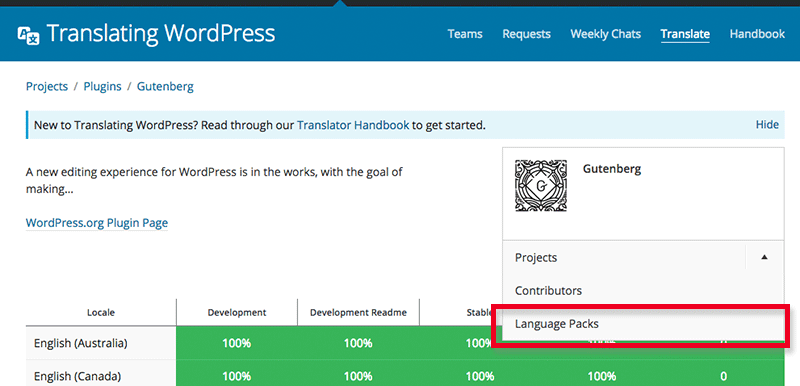Navigate to Plugins breadcrumb
This screenshot has width=800, height=386.
click(x=103, y=86)
